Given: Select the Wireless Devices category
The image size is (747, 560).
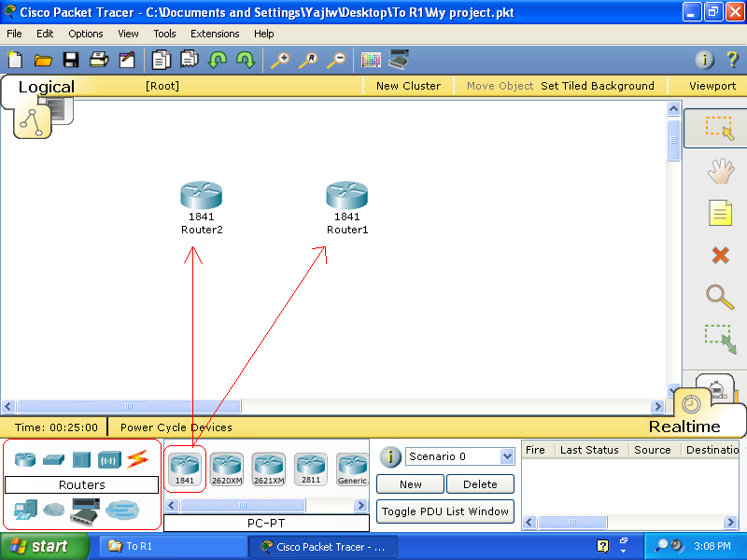Looking at the screenshot, I should coord(109,460).
